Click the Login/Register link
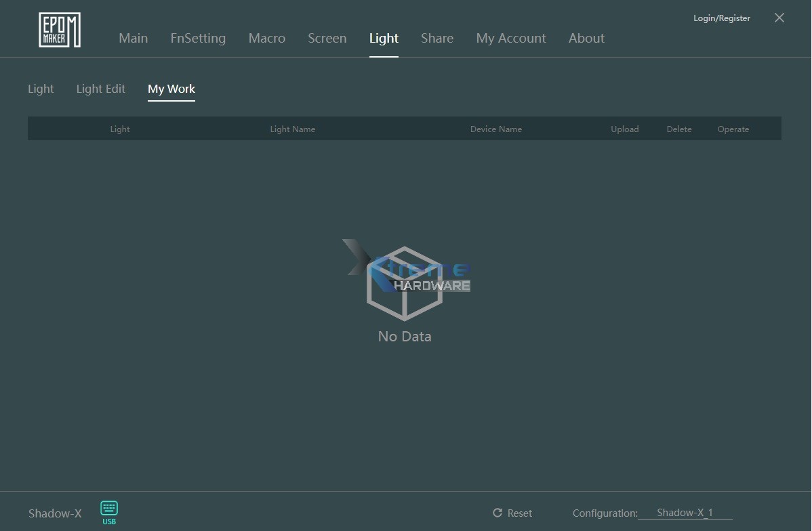Viewport: 812px width, 531px height. tap(721, 18)
